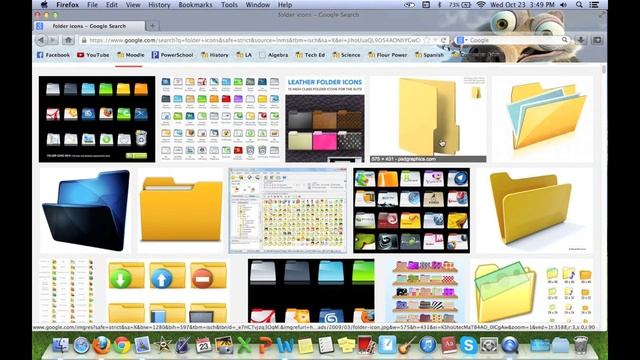Open the View menu
This screenshot has height=360, width=640.
(x=133, y=5)
